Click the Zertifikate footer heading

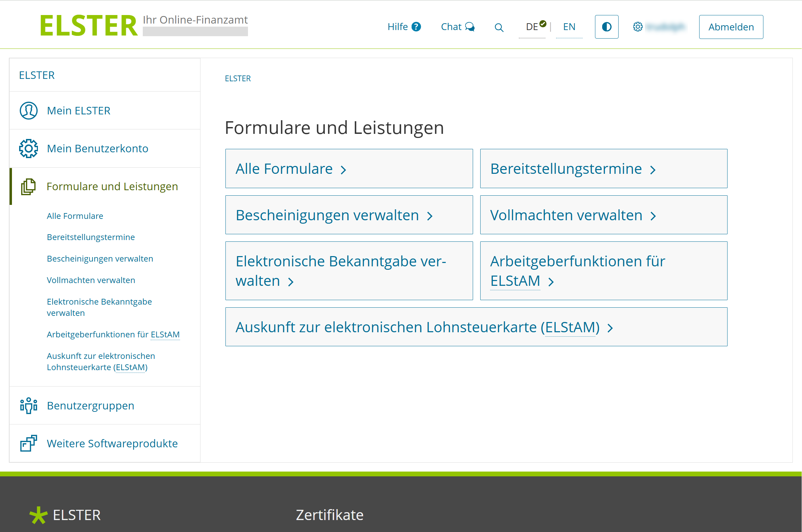click(330, 515)
